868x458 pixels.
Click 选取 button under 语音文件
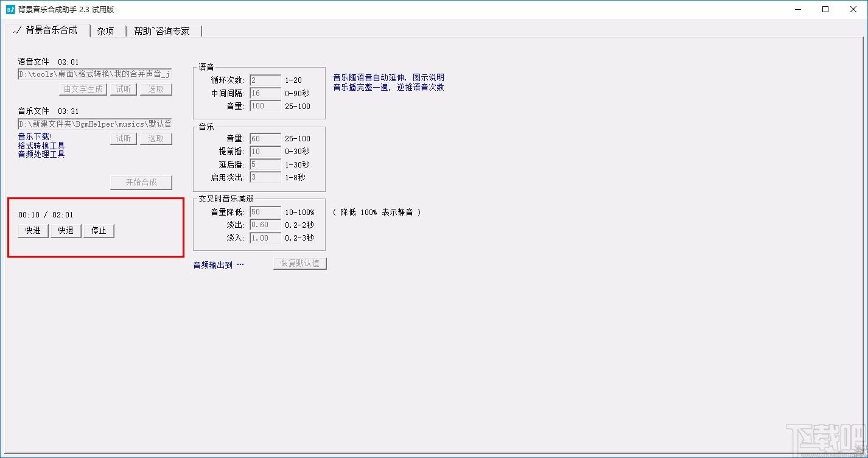[x=156, y=89]
